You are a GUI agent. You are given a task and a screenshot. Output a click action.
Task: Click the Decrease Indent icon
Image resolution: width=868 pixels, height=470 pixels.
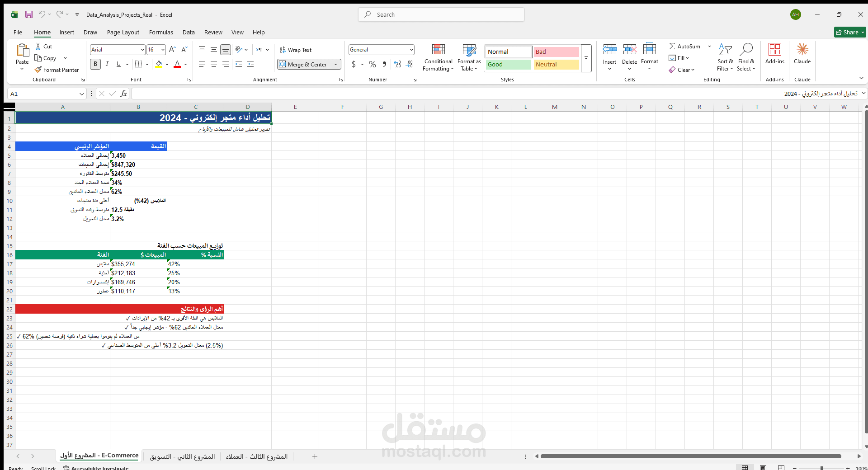tap(239, 64)
